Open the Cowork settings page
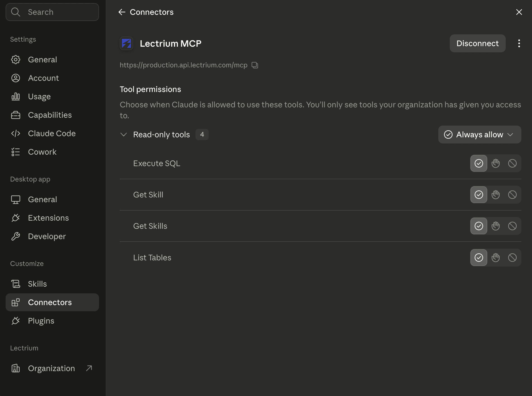 [52, 152]
